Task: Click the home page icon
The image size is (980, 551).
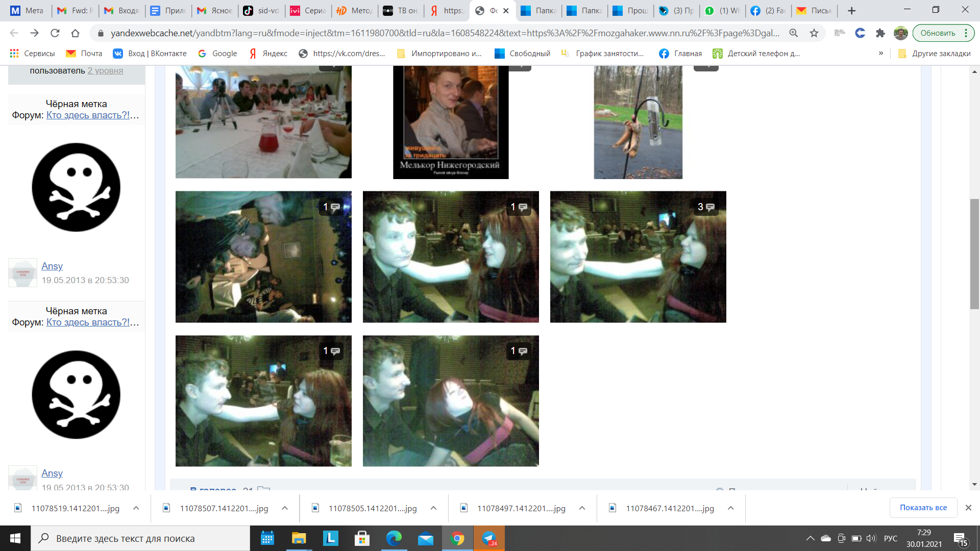Action: [75, 33]
